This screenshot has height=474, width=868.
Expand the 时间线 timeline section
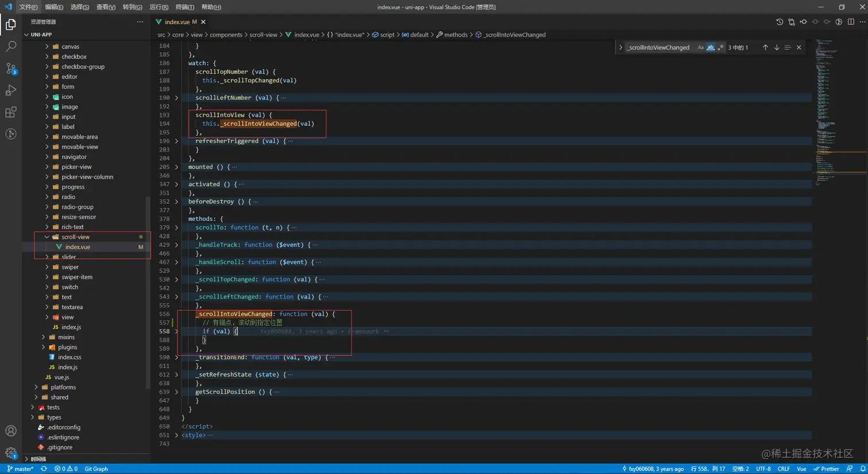[x=86, y=459]
